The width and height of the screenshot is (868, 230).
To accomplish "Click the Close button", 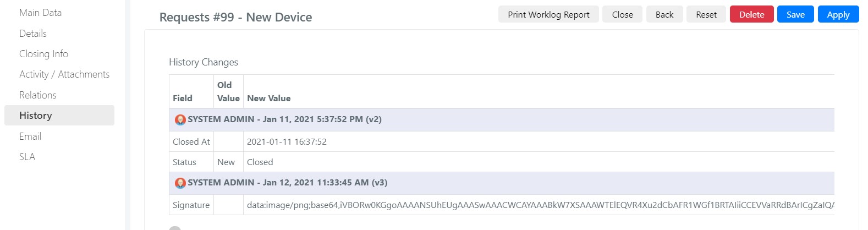I will click(622, 14).
